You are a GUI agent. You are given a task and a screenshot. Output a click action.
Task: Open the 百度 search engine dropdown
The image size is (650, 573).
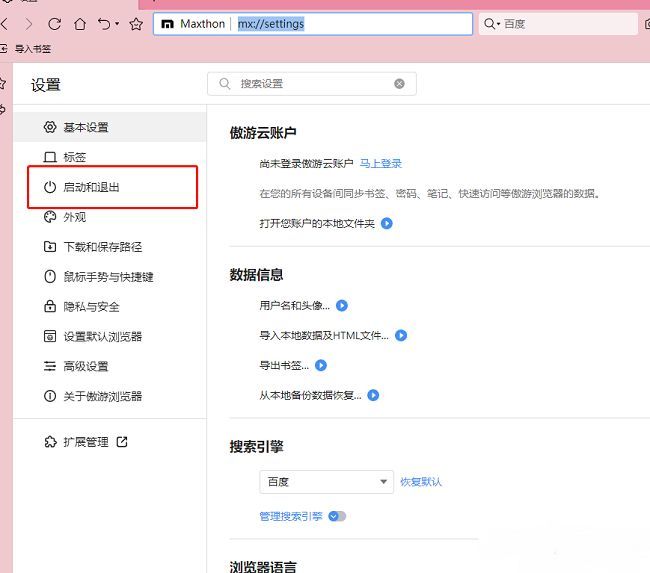click(x=326, y=482)
